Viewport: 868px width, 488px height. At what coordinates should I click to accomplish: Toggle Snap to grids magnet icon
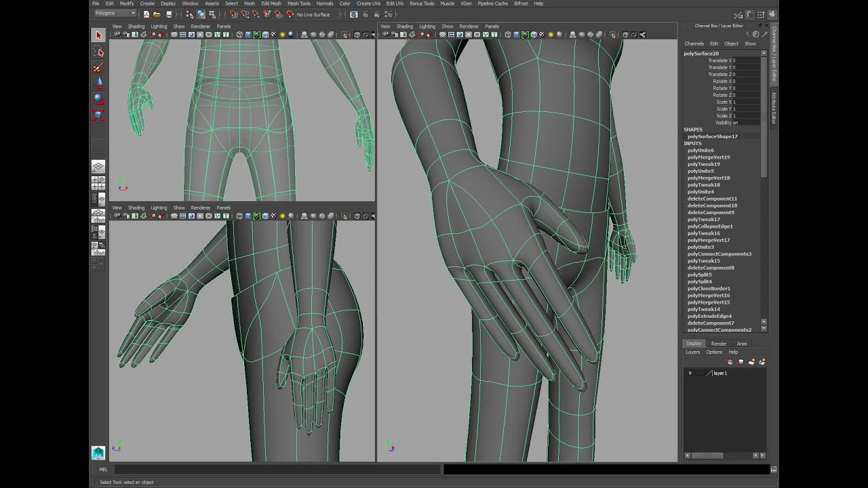(x=233, y=14)
